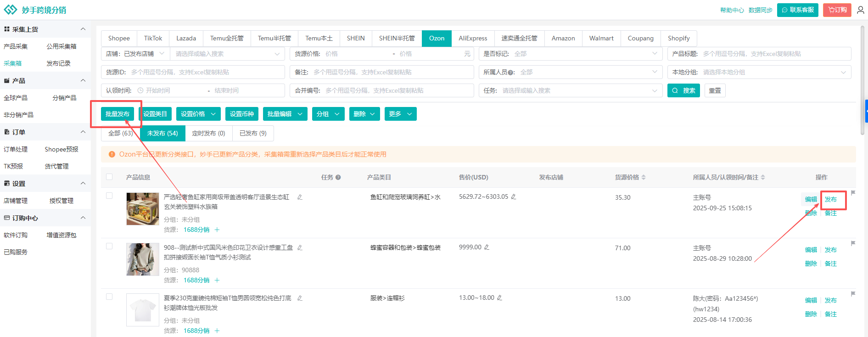
Task: Check the box for the fish tank product
Action: (x=109, y=196)
